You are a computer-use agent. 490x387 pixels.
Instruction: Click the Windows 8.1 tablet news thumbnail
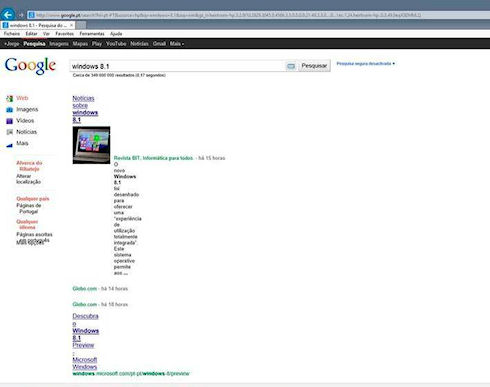[x=91, y=145]
